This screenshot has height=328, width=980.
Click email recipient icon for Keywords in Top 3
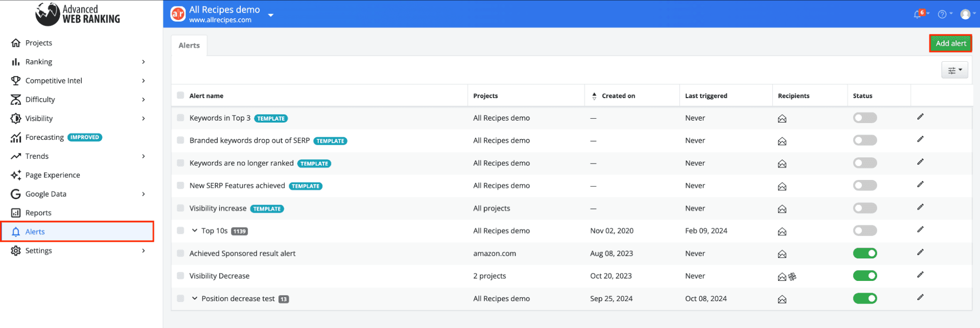pyautogui.click(x=782, y=119)
